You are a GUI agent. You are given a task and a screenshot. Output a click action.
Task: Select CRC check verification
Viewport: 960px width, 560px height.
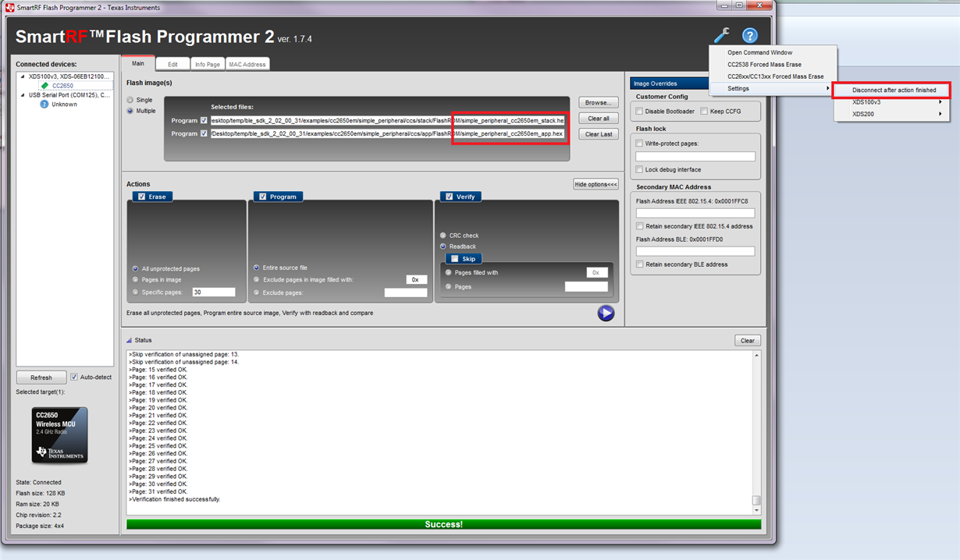point(443,235)
